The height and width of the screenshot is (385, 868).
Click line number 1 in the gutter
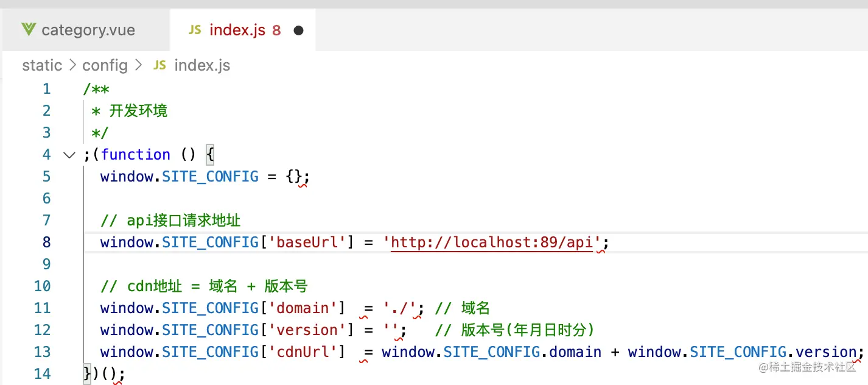(x=46, y=88)
